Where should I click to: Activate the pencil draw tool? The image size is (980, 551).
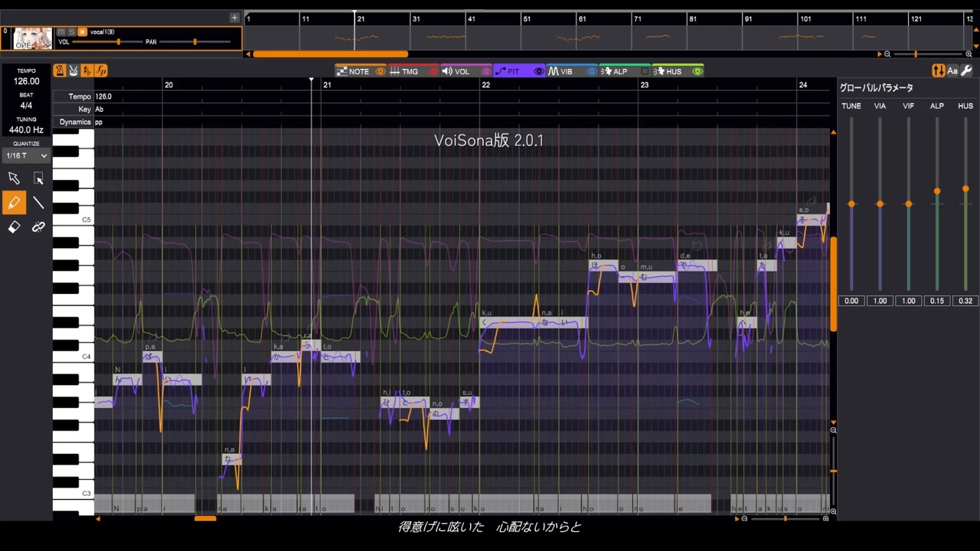click(14, 203)
